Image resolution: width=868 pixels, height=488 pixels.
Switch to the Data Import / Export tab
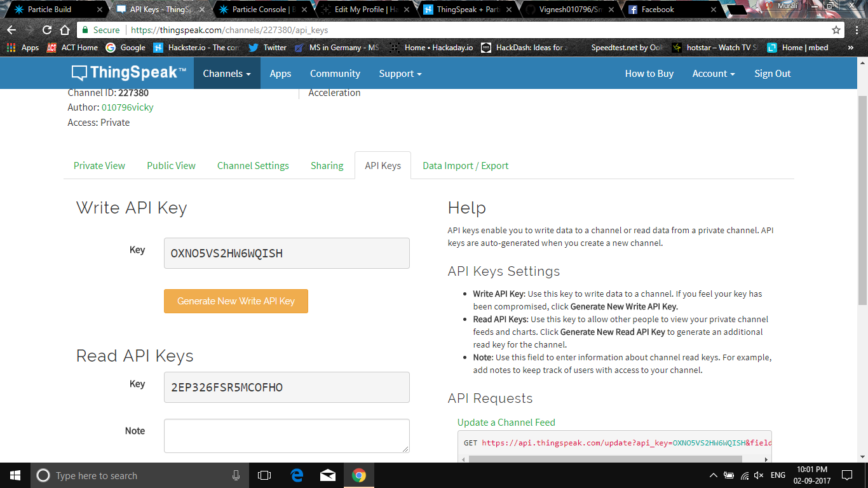(465, 166)
